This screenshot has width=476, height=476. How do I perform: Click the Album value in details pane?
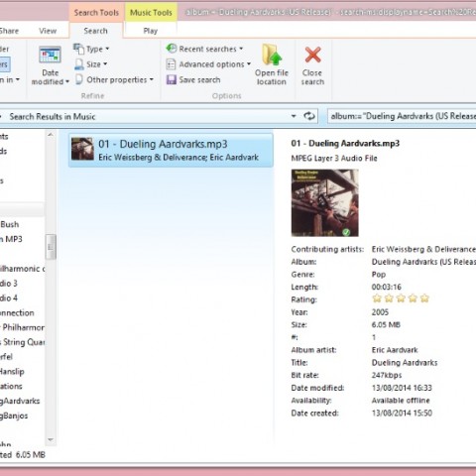[x=423, y=262]
